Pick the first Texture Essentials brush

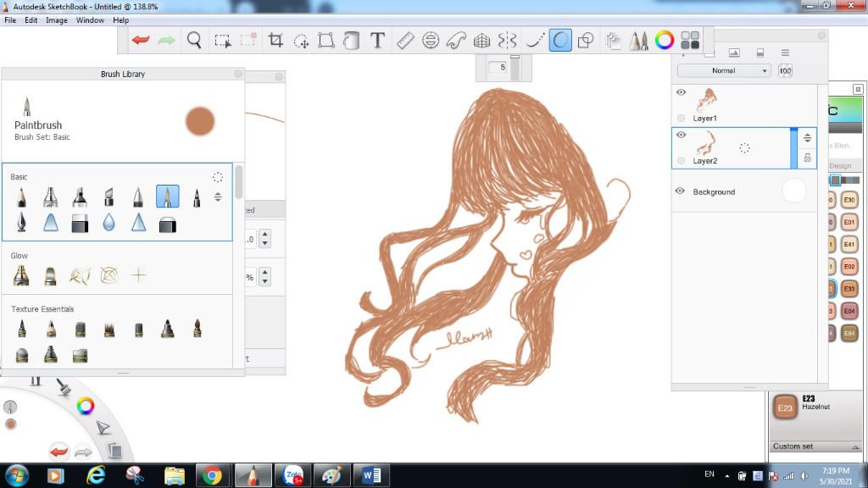click(x=21, y=329)
